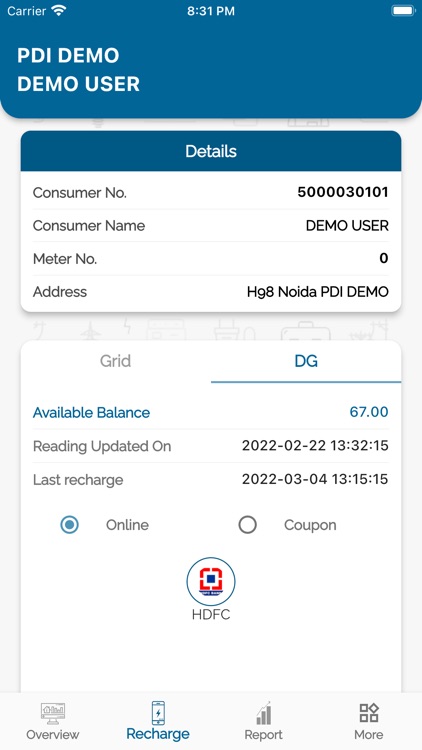Tap the Wi-Fi status icon

pos(59,11)
